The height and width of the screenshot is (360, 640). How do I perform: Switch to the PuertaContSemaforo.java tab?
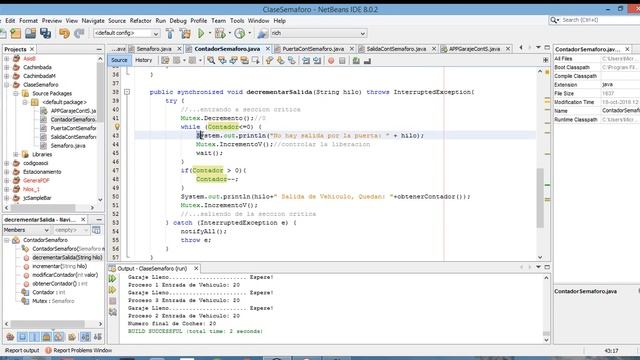[x=313, y=49]
